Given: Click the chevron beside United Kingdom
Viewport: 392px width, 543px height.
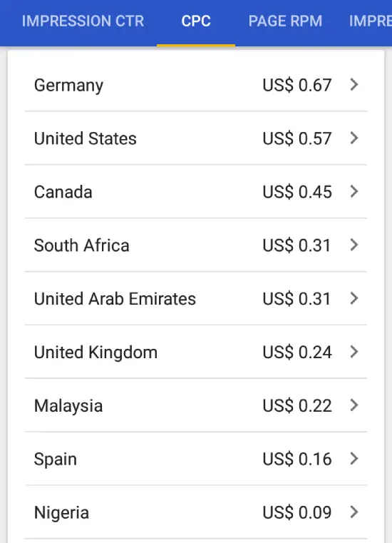Looking at the screenshot, I should (x=354, y=352).
